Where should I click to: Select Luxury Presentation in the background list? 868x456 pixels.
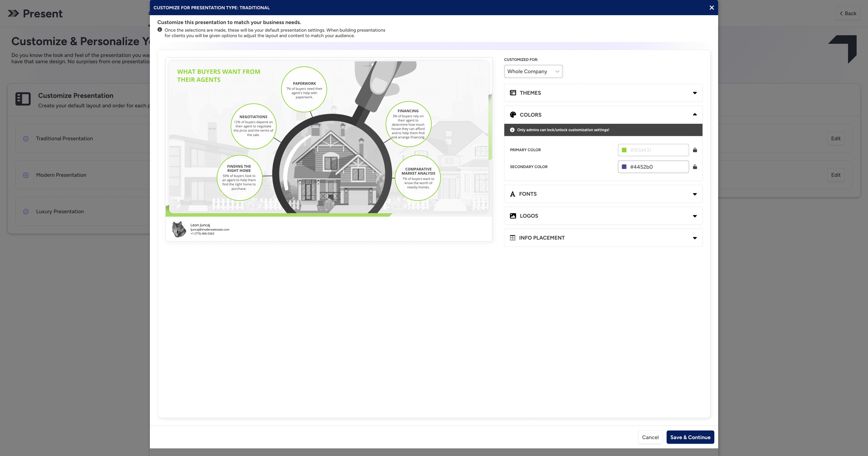60,211
